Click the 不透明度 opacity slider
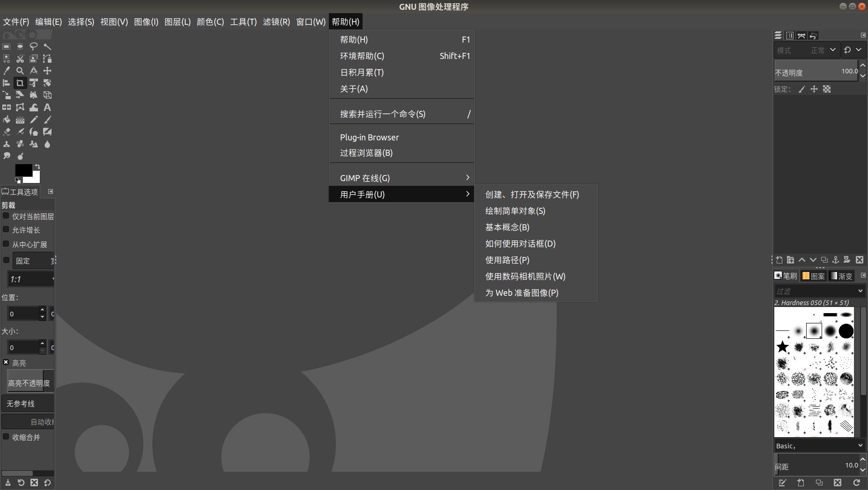868x490 pixels. pyautogui.click(x=816, y=71)
